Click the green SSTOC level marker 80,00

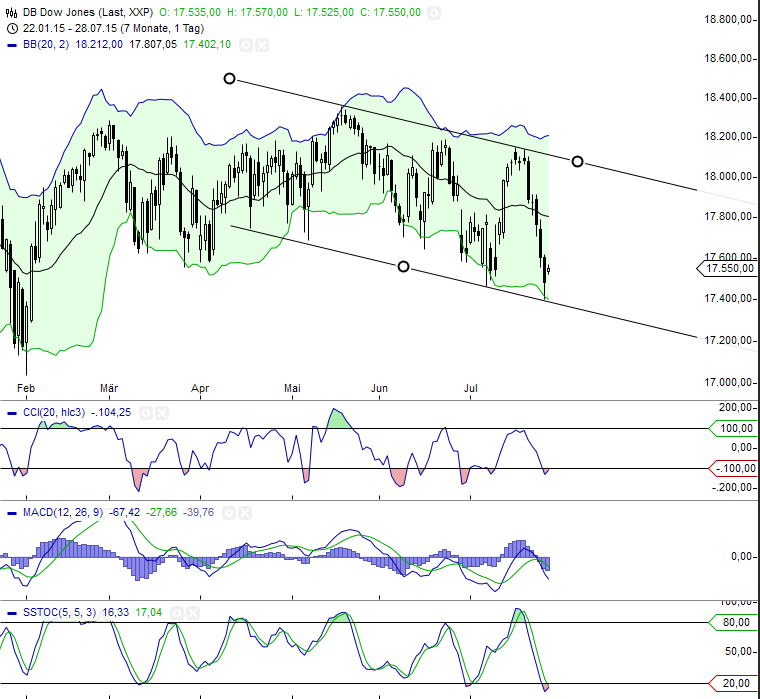coord(734,622)
